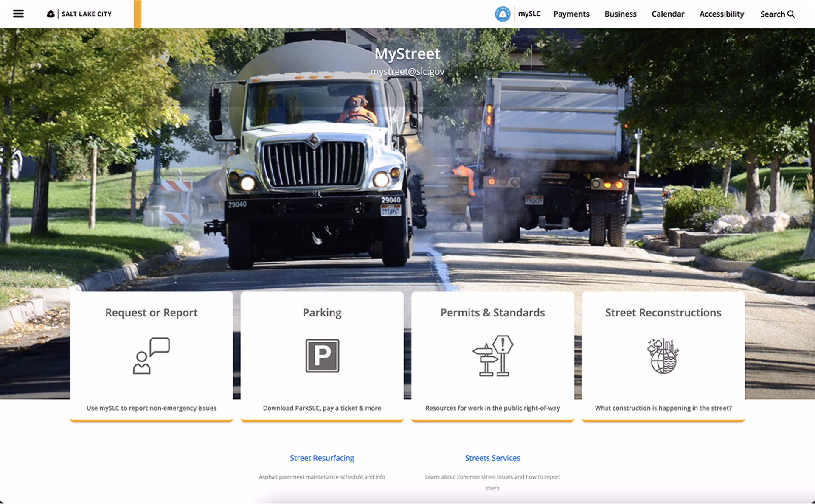Click the mySLC circular badge icon
This screenshot has width=815, height=504.
coord(503,14)
